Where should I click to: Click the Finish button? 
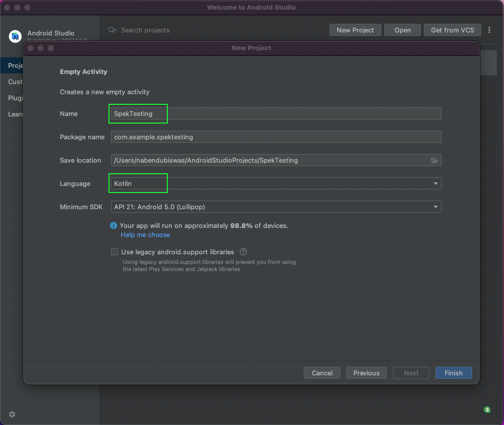tap(453, 373)
